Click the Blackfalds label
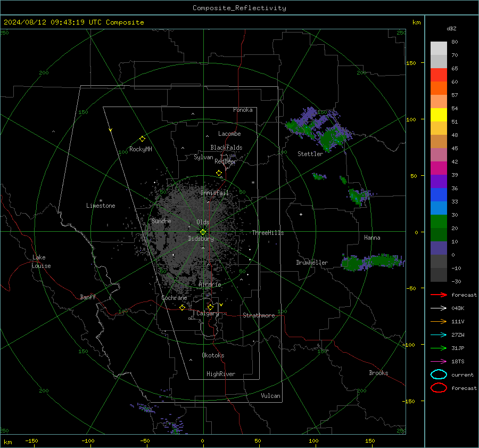479x448 pixels. pyautogui.click(x=226, y=148)
